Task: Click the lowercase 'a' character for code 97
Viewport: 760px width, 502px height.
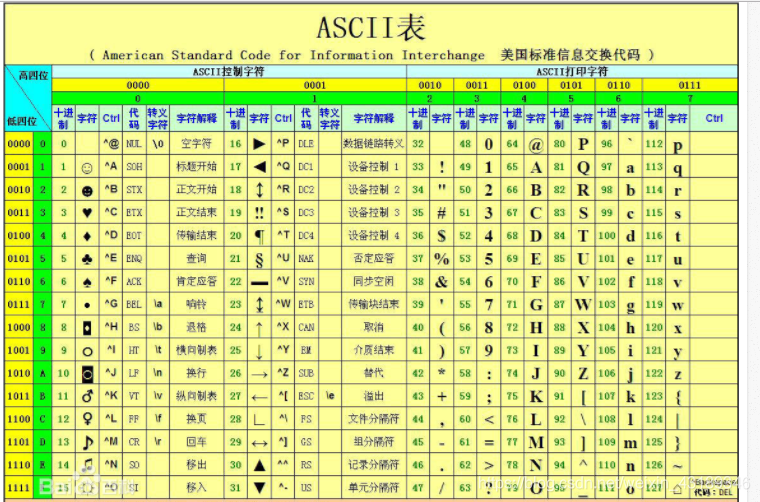Action: [x=630, y=169]
